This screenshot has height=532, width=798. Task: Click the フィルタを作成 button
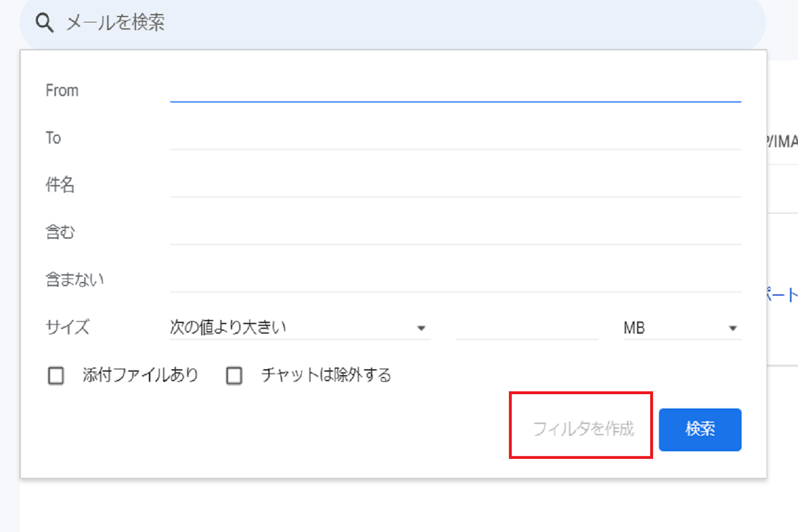pos(583,429)
